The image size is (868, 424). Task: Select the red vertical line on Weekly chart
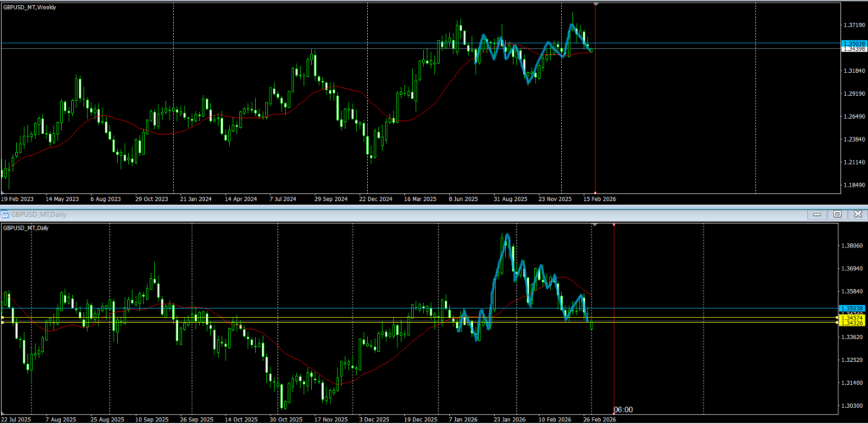tap(596, 102)
